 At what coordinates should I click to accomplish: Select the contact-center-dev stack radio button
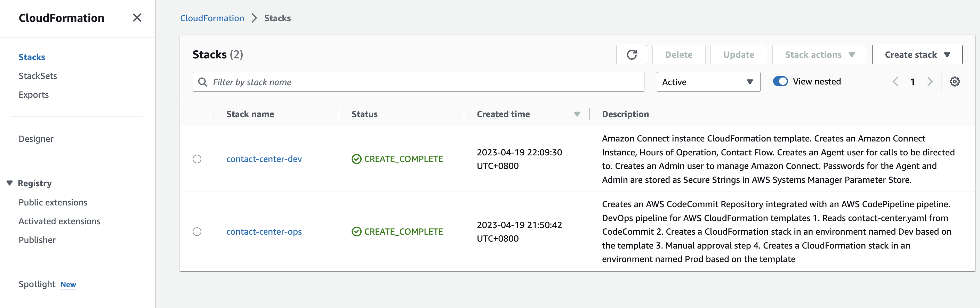point(197,159)
